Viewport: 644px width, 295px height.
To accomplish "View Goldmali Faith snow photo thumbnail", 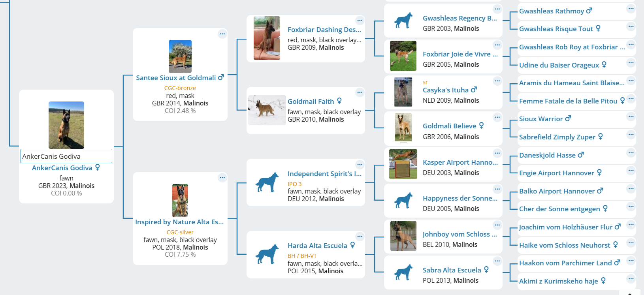I will (x=267, y=110).
